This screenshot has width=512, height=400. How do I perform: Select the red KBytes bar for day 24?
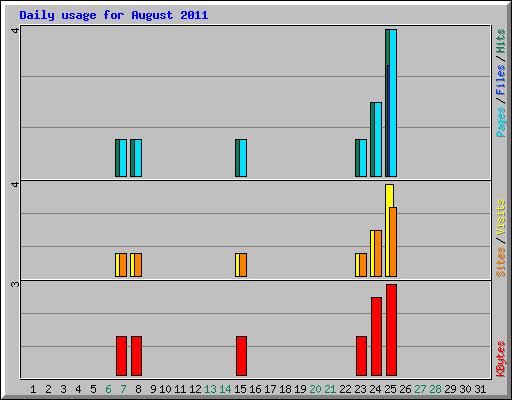coord(376,336)
